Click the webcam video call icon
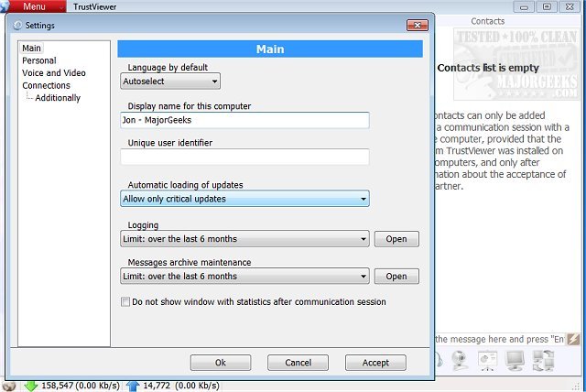This screenshot has width=586, height=392. 460,361
